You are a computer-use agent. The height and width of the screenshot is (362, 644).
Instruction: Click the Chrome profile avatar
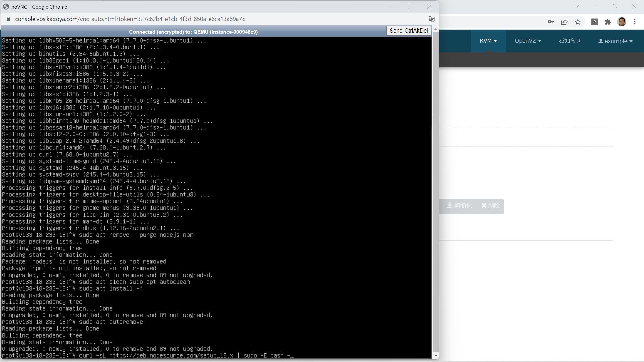tap(622, 22)
